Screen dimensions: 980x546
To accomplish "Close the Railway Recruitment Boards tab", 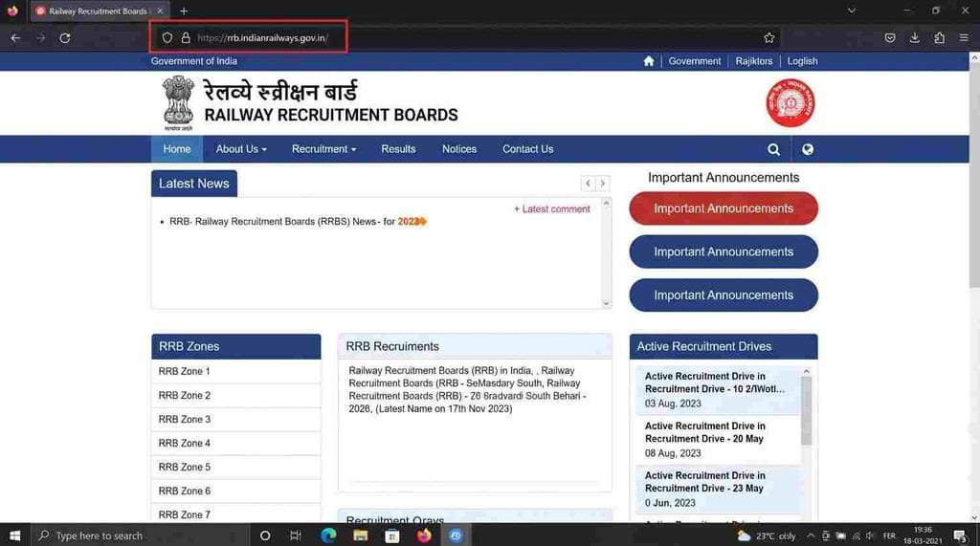I will click(x=160, y=11).
